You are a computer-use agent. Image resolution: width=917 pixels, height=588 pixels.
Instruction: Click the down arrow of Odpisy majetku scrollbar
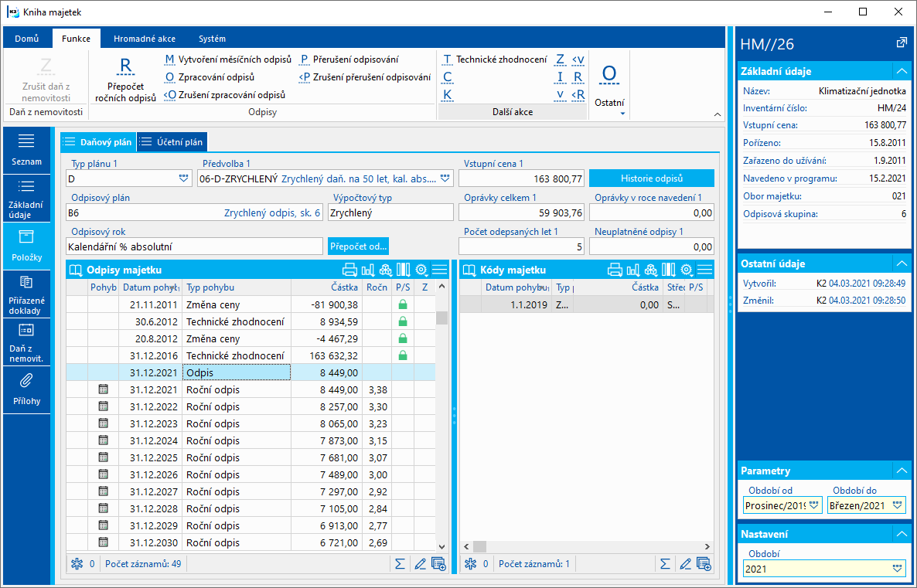[x=442, y=546]
